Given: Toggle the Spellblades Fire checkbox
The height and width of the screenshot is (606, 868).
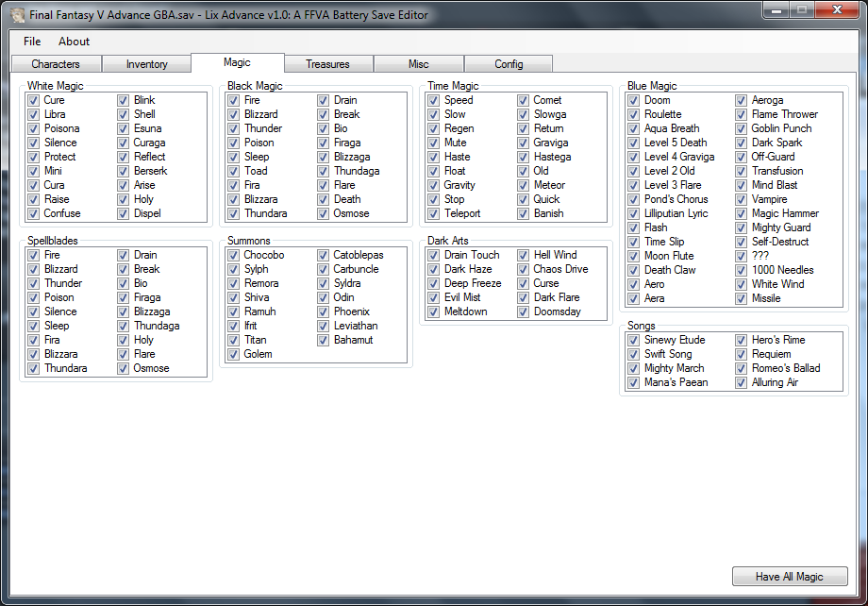Looking at the screenshot, I should click(x=34, y=255).
